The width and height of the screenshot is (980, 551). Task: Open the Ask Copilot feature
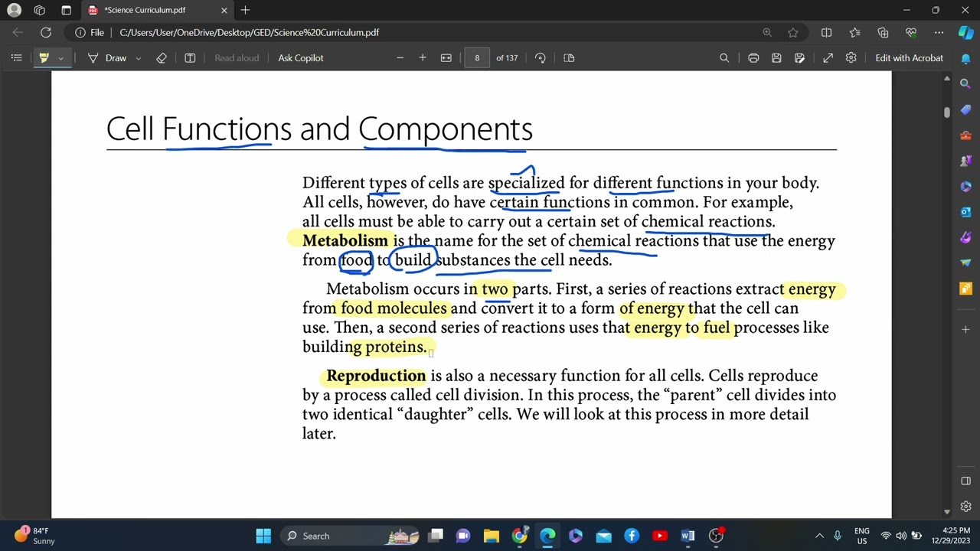301,58
